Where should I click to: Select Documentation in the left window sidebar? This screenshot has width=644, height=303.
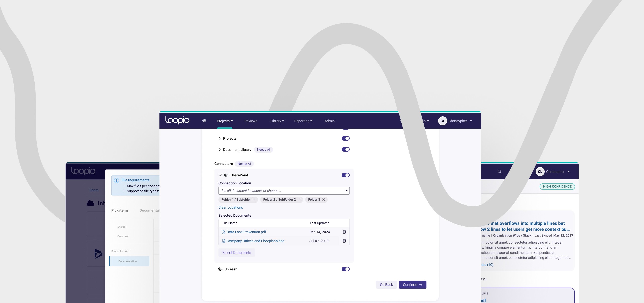[129, 261]
